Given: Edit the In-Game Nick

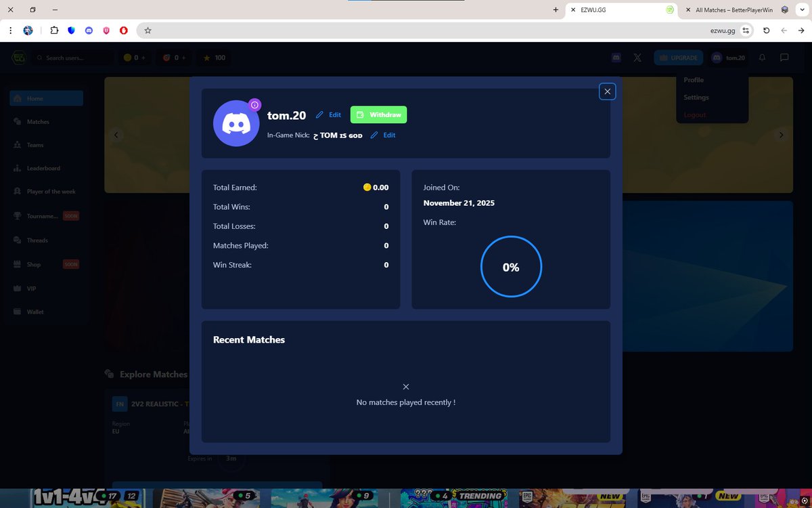Looking at the screenshot, I should (383, 135).
